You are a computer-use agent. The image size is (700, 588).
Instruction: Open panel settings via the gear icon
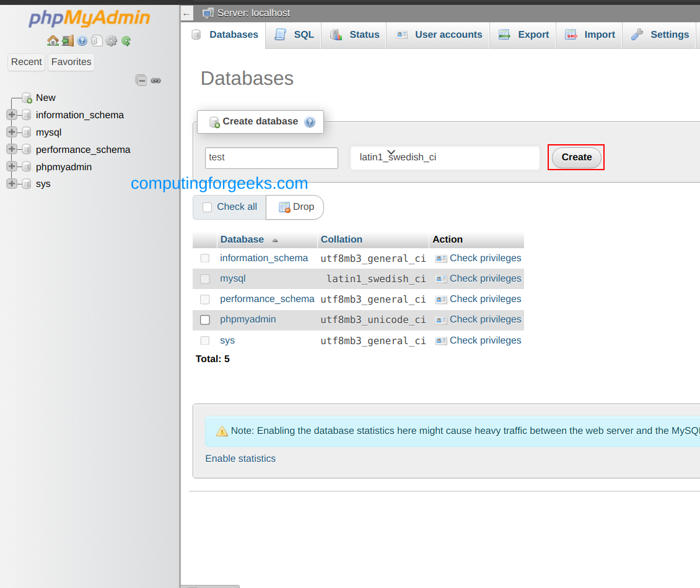coord(112,41)
